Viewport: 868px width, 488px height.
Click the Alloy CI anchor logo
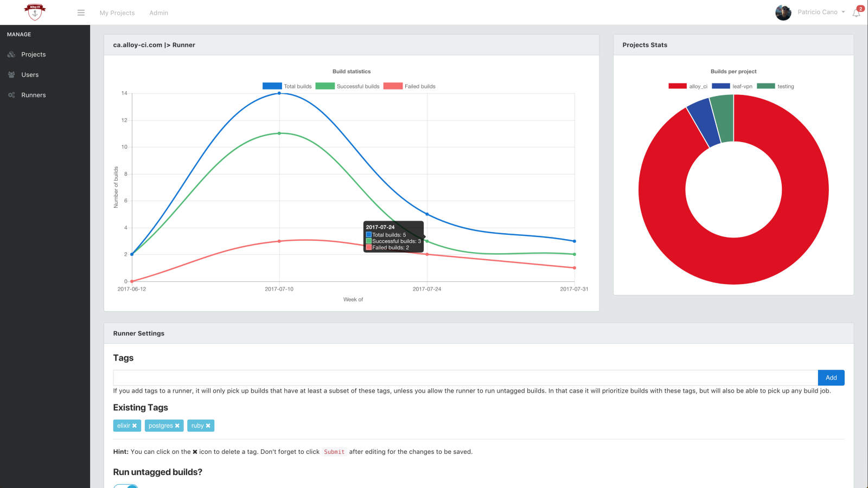tap(35, 12)
